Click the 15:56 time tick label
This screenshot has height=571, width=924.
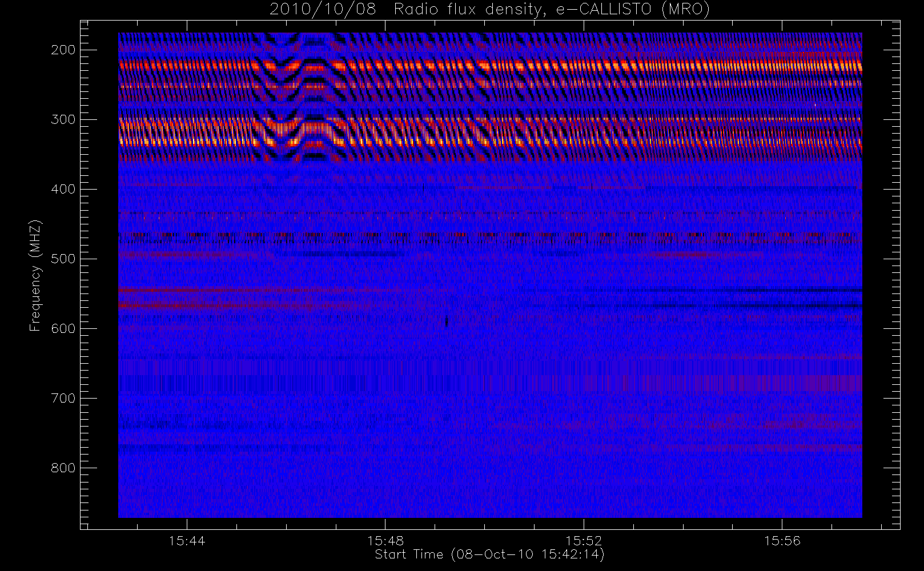[782, 540]
